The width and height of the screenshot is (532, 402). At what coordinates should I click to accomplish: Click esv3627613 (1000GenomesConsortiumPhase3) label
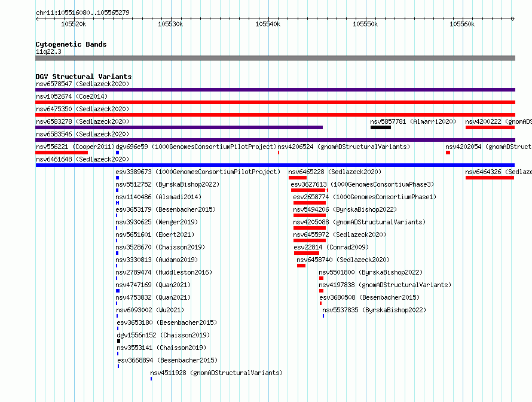362,184
